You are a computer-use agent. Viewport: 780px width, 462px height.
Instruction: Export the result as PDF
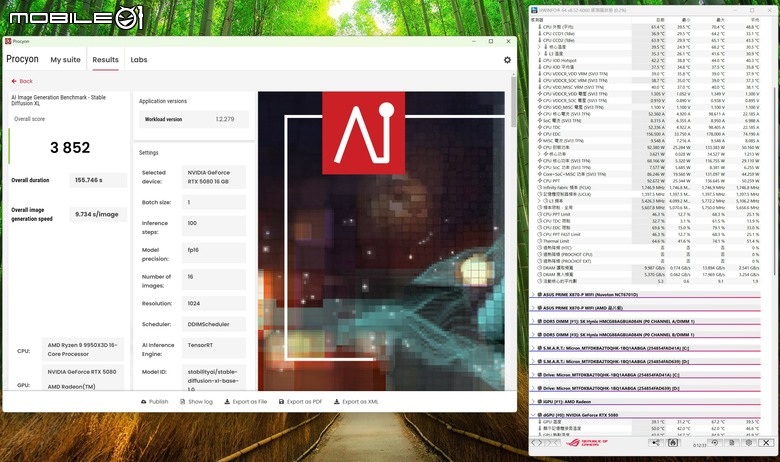300,401
